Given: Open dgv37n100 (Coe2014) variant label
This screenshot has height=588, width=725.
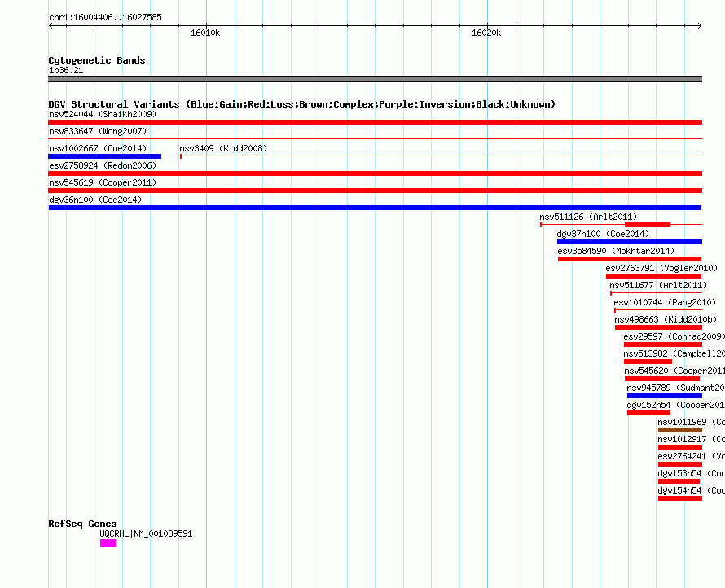Looking at the screenshot, I should point(603,234).
